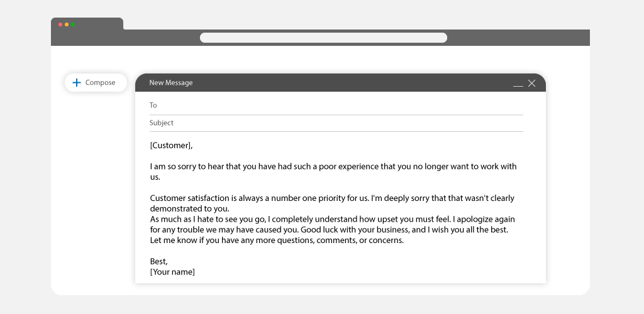Click the line "Let me know if you have"
This screenshot has width=644, height=314.
pos(277,241)
